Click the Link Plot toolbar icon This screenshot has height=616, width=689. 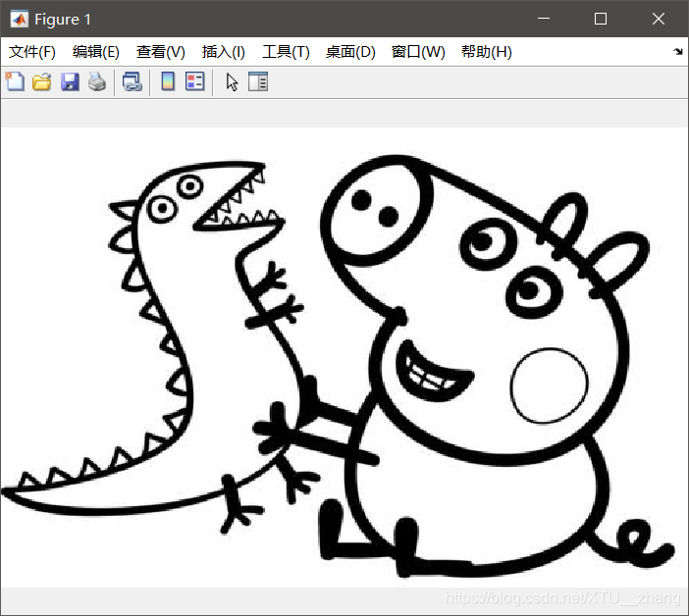pos(132,82)
